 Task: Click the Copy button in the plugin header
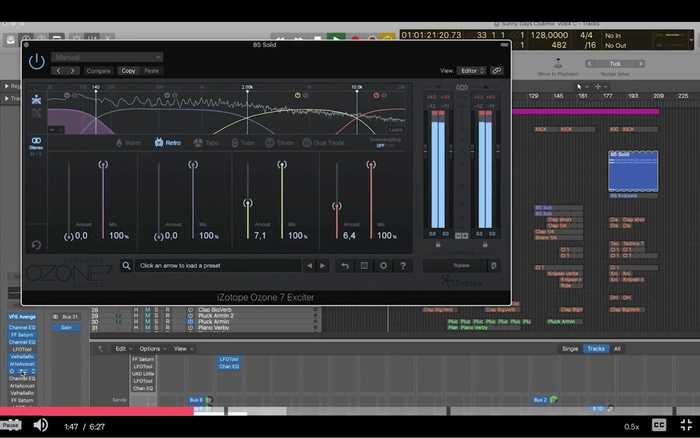pyautogui.click(x=128, y=71)
